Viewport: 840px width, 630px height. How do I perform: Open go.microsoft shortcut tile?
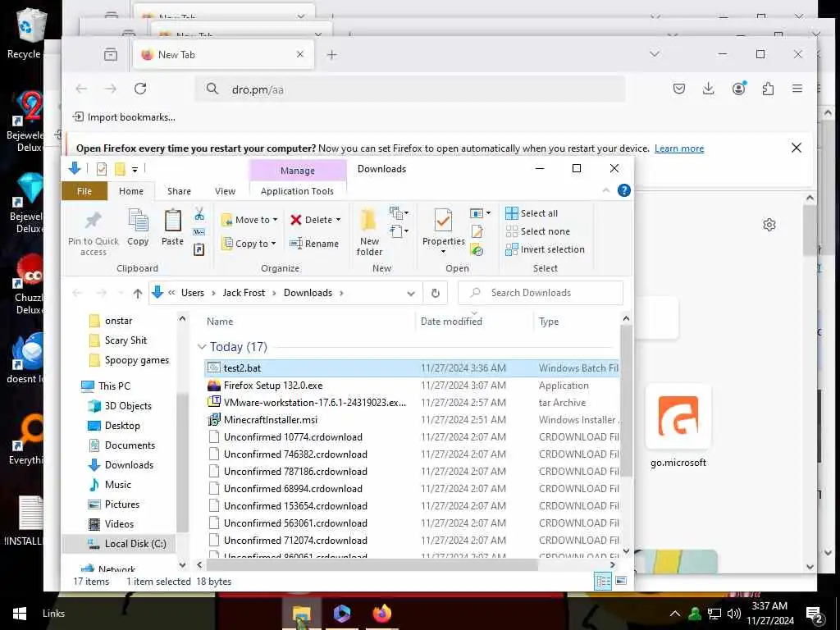678,427
